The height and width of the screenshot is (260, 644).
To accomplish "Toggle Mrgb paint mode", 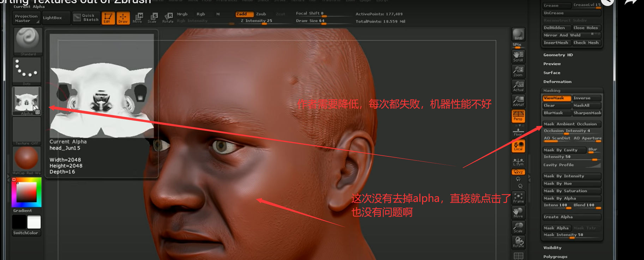I will tap(182, 14).
